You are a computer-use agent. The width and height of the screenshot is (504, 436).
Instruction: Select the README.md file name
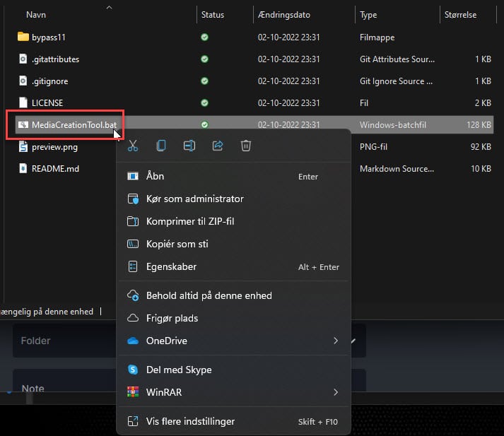pos(55,169)
